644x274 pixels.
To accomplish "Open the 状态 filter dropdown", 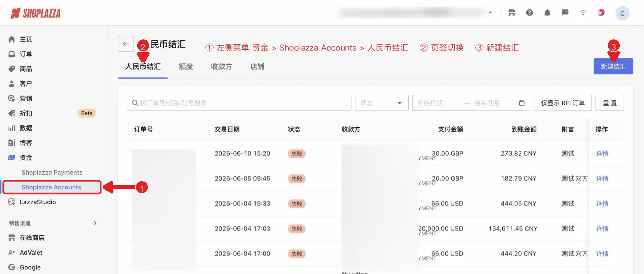I will [382, 103].
